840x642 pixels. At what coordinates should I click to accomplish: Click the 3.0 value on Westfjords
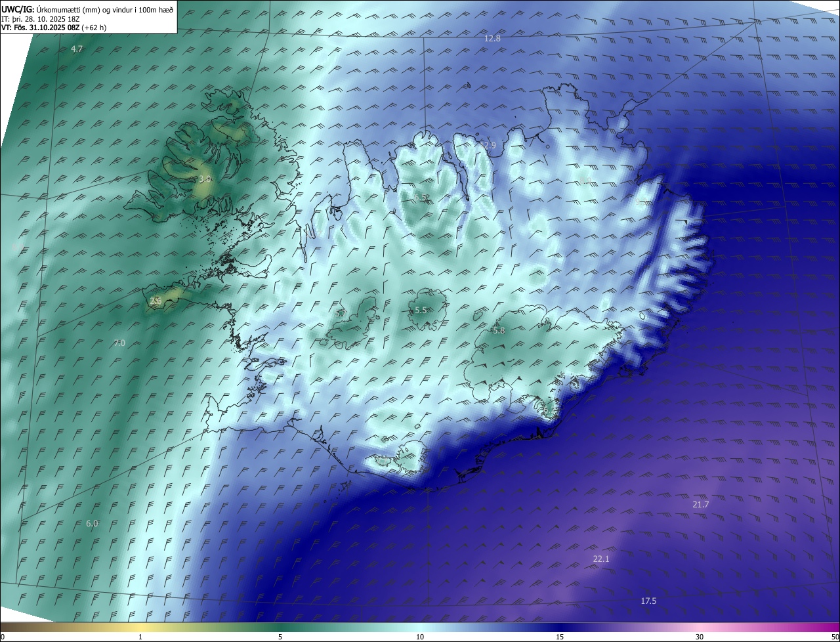[205, 179]
